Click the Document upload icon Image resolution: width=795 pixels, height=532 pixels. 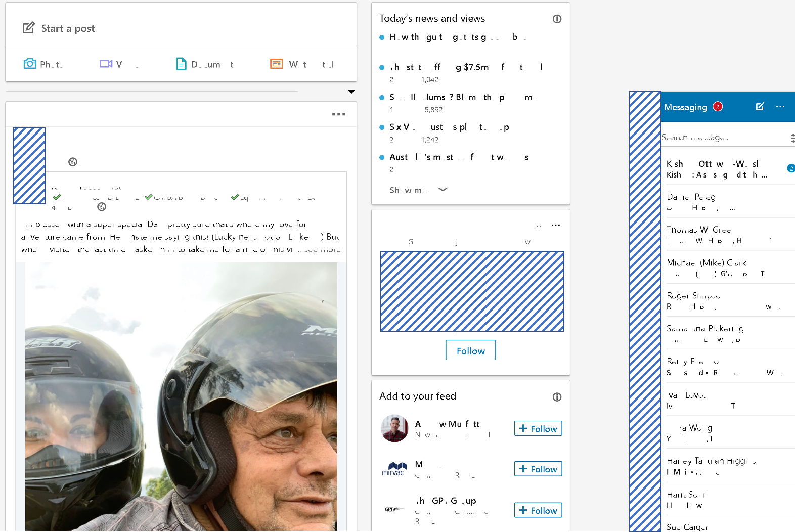pos(181,64)
